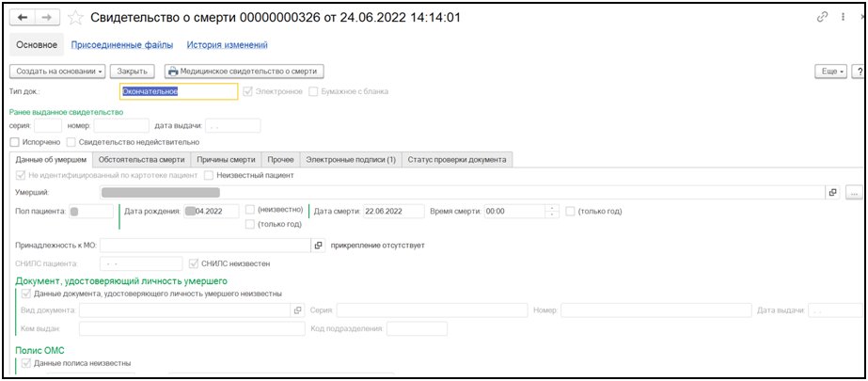Open the Принадлежность к МО record icon
Viewport: 868px width, 381px height.
[319, 246]
